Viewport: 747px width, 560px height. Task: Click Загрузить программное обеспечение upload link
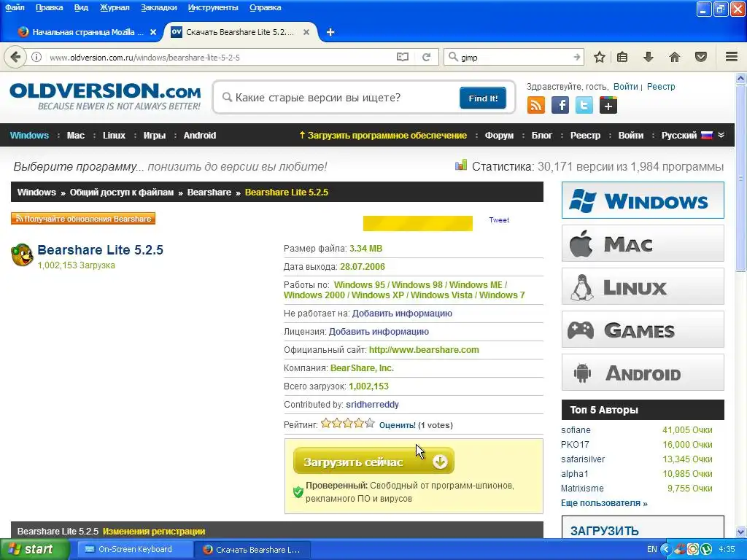click(382, 135)
